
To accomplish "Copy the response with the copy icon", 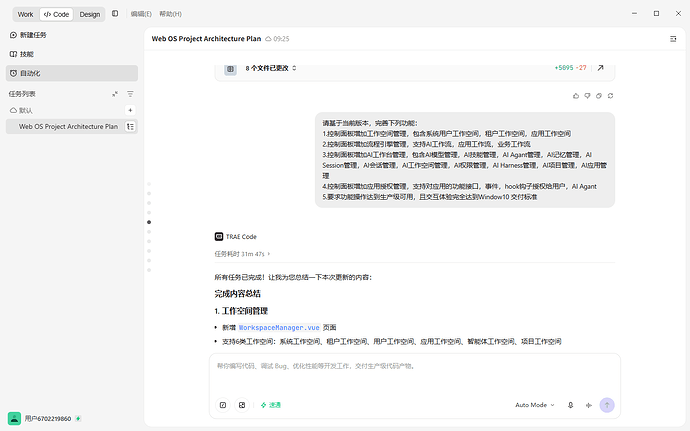I will [x=598, y=96].
